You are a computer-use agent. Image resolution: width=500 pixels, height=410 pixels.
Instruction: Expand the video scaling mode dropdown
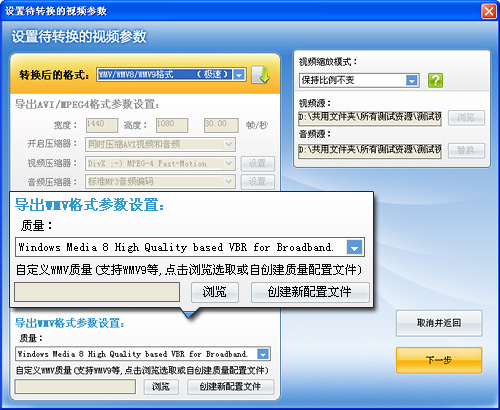pos(412,80)
